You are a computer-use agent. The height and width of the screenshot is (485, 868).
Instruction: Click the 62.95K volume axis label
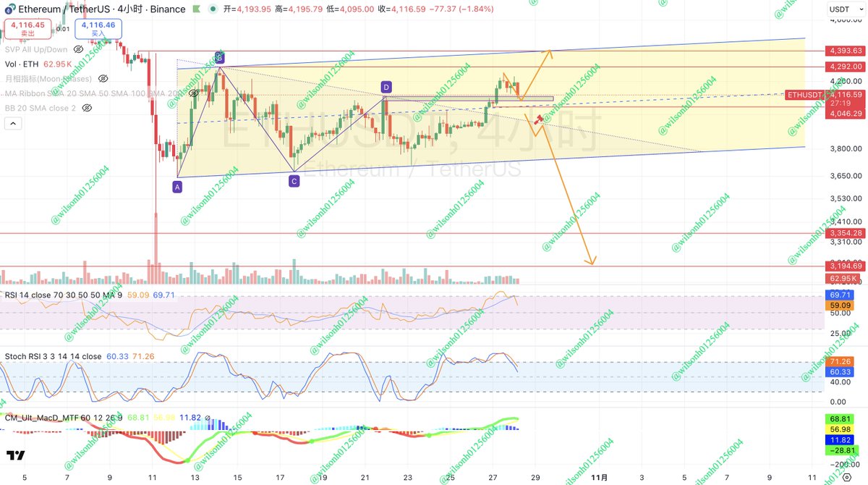click(842, 279)
